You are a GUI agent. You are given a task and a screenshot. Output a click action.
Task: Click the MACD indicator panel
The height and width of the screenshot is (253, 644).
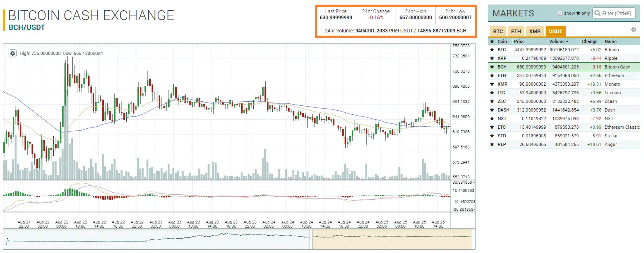point(227,196)
